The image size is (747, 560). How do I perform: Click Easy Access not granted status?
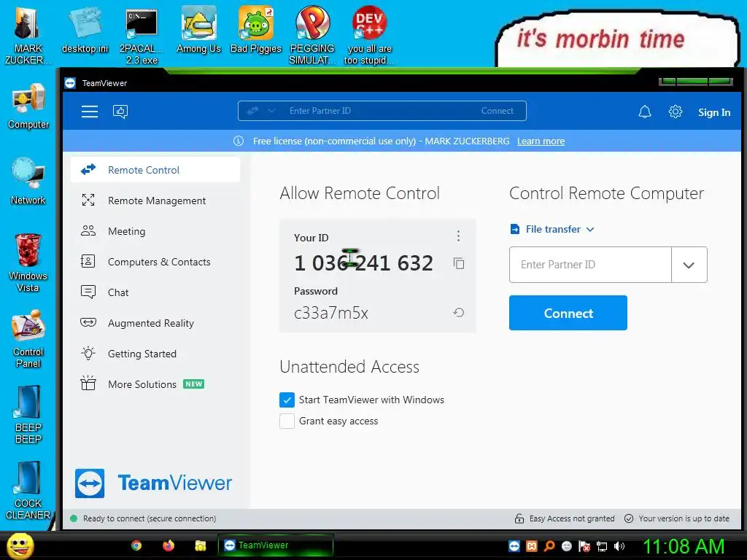tap(565, 518)
